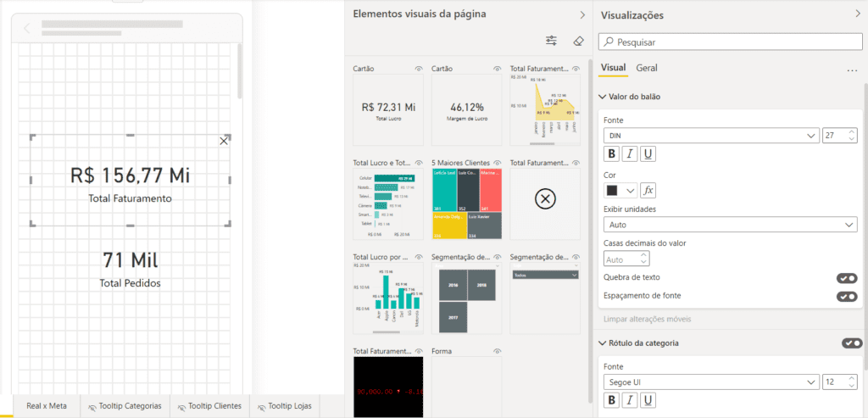Open the Exibir unidades Auto dropdown

(x=730, y=225)
